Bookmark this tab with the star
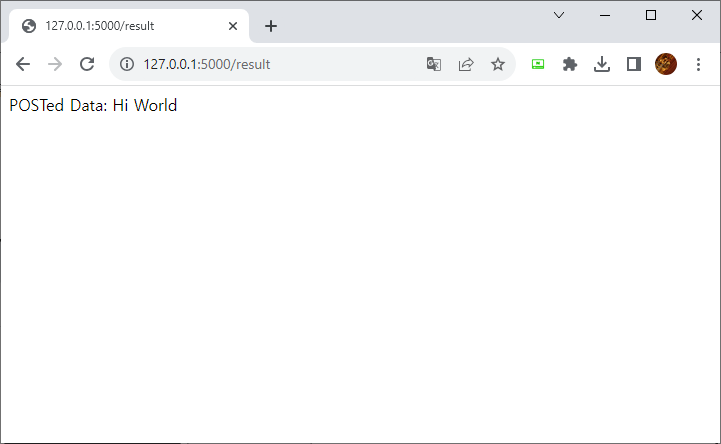This screenshot has height=444, width=721. (x=498, y=64)
